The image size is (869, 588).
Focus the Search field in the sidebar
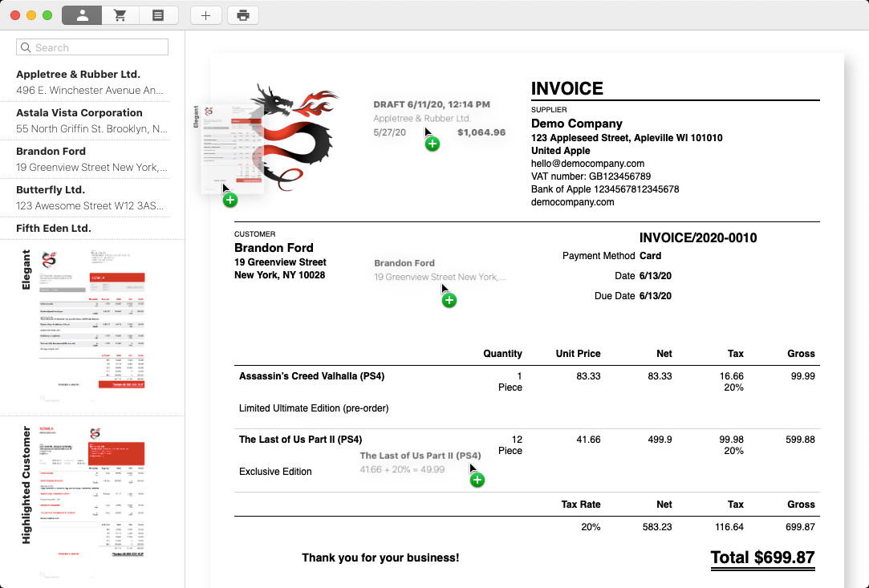coord(92,47)
